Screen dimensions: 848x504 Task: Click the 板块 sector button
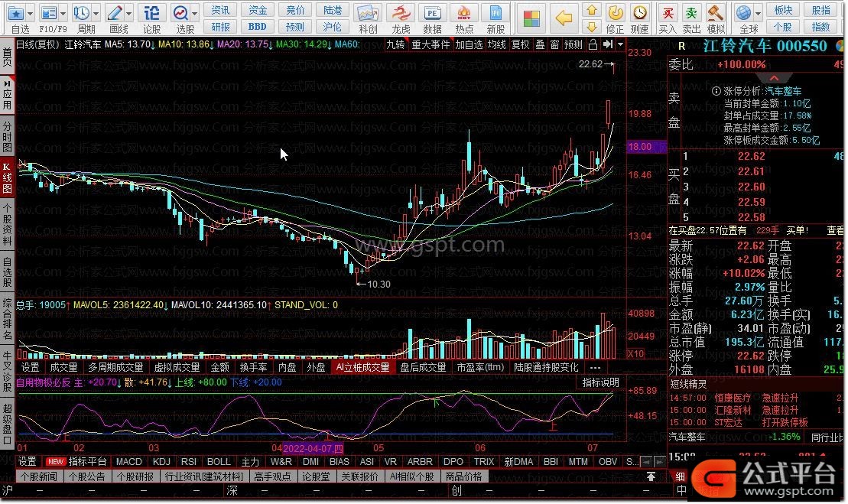point(783,10)
